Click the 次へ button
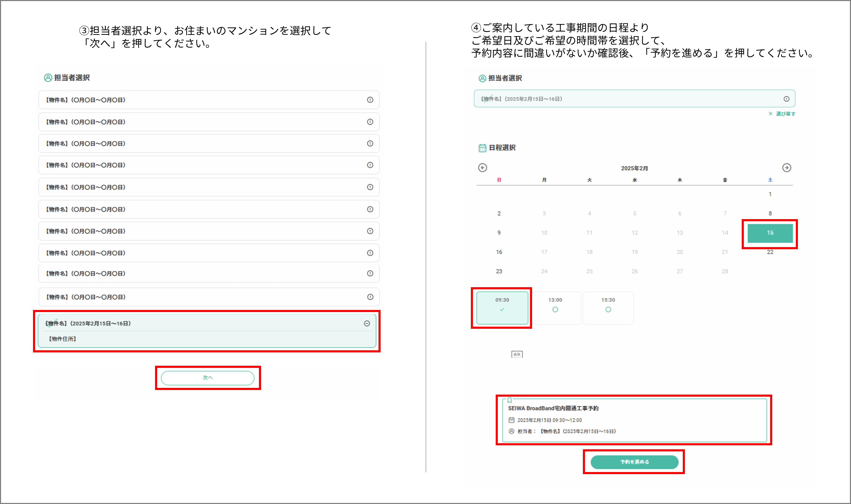The height and width of the screenshot is (504, 851). 208,378
